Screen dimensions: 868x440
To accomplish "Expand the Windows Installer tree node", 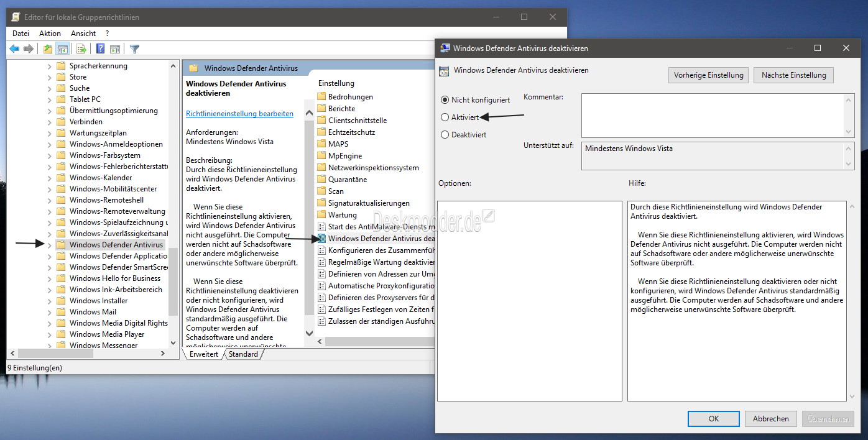I will (50, 301).
